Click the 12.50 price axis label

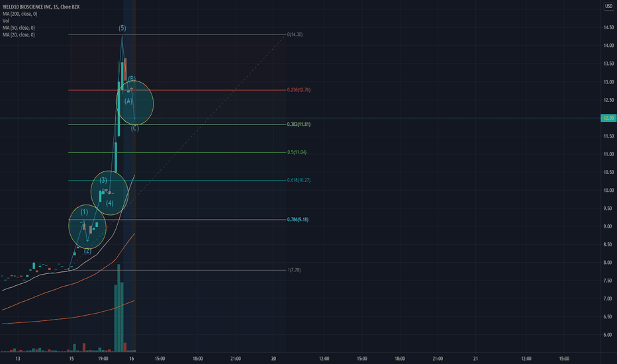(x=608, y=100)
